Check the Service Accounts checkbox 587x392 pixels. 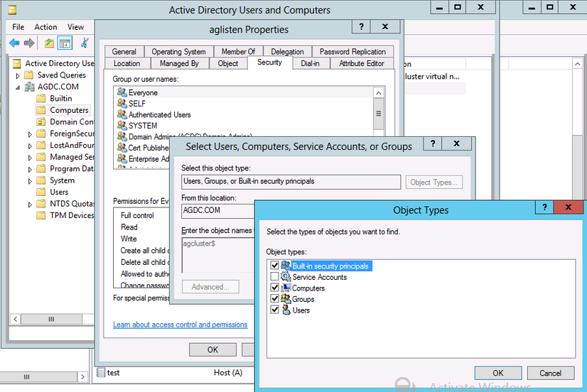point(275,276)
